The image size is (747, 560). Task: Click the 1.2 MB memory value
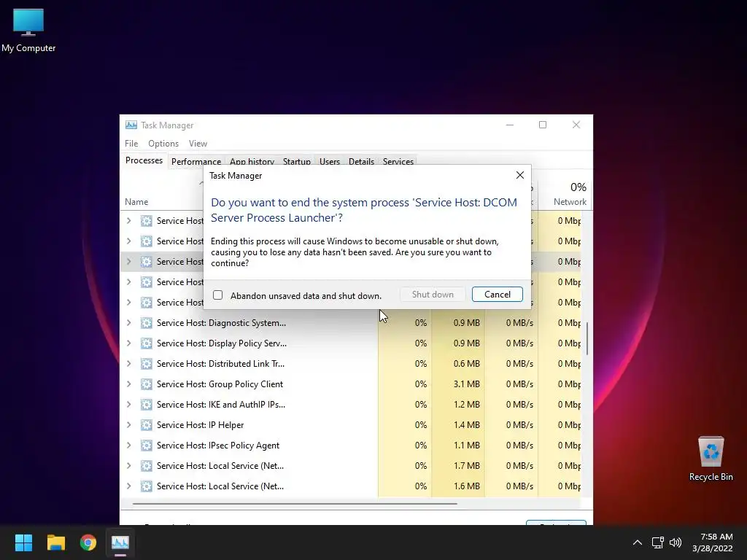click(x=466, y=405)
